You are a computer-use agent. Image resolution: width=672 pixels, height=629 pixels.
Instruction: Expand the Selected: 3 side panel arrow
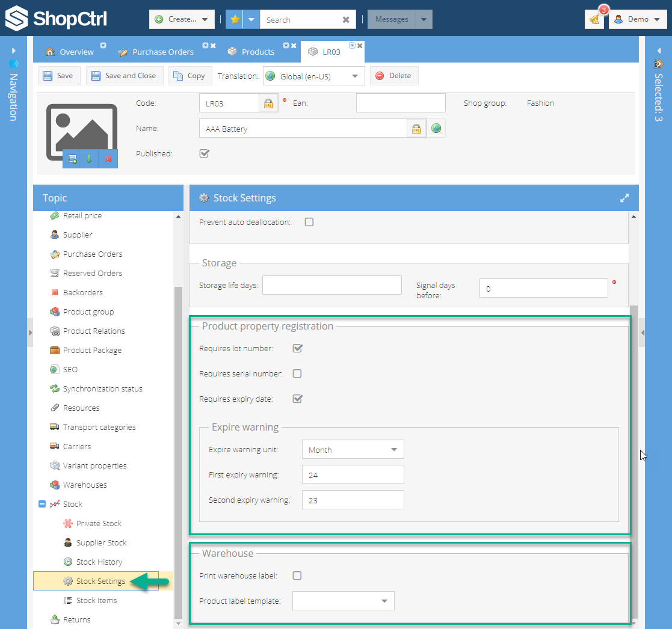(659, 51)
